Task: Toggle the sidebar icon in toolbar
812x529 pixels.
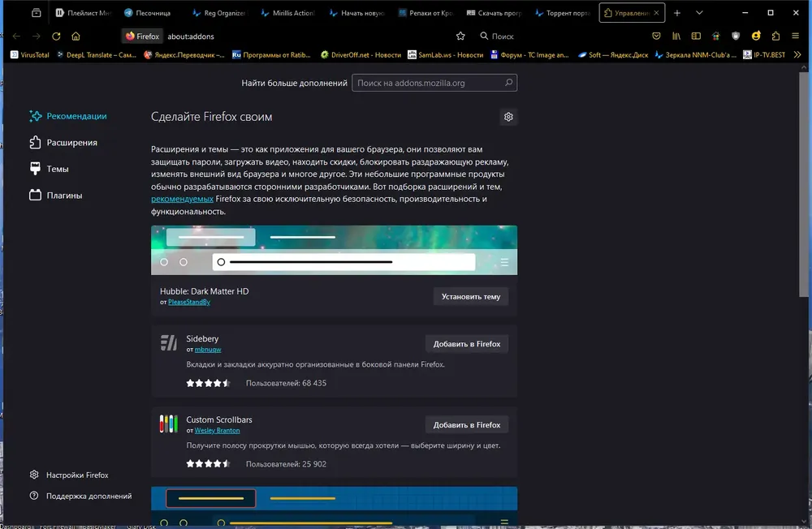Action: [696, 37]
